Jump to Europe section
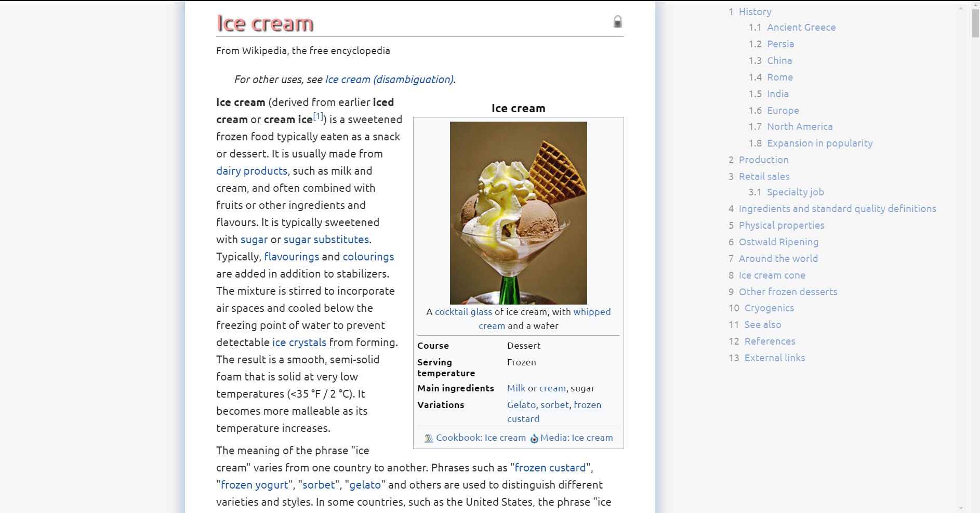 pyautogui.click(x=783, y=111)
